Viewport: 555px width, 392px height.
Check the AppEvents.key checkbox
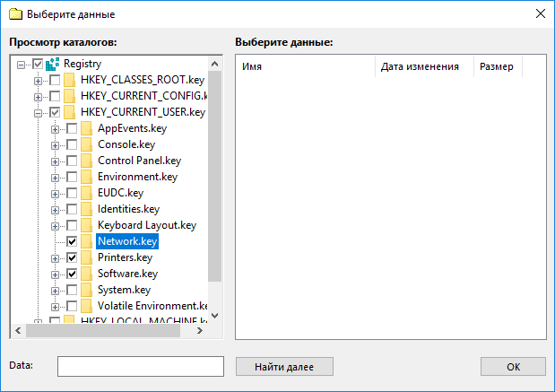72,128
